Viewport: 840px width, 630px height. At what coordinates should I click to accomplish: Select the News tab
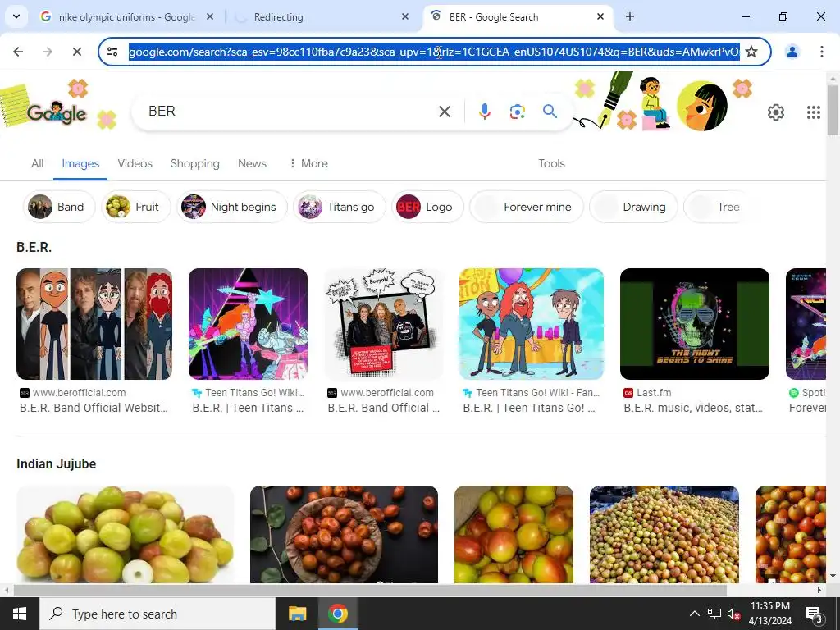252,163
